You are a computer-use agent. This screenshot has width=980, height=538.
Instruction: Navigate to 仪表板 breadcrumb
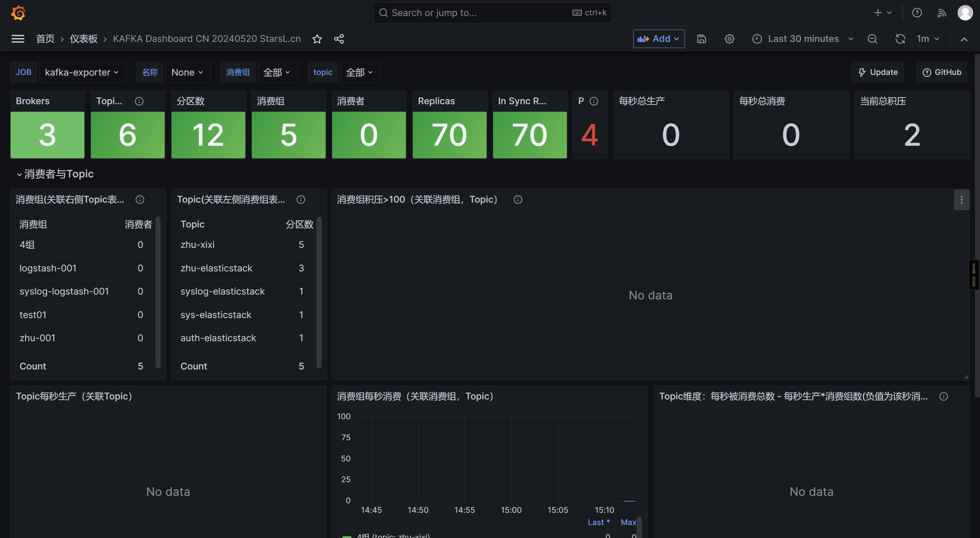(84, 39)
